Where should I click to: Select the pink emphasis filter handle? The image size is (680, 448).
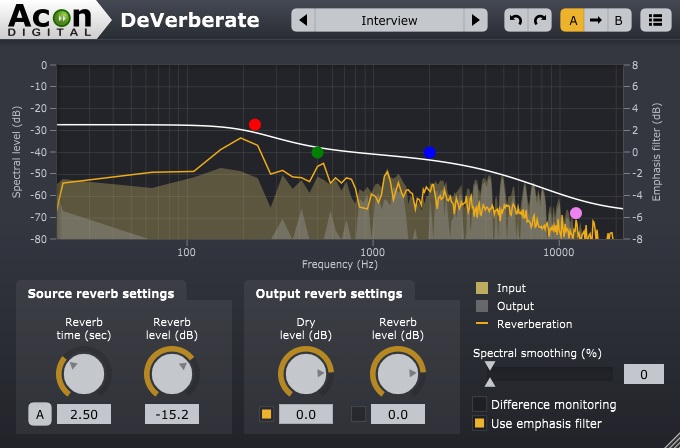576,213
